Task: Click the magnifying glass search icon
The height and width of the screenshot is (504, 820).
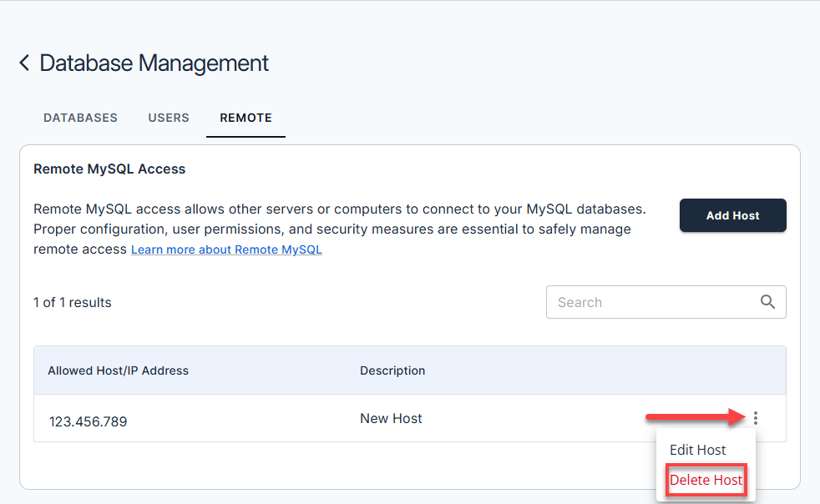Action: pos(767,302)
